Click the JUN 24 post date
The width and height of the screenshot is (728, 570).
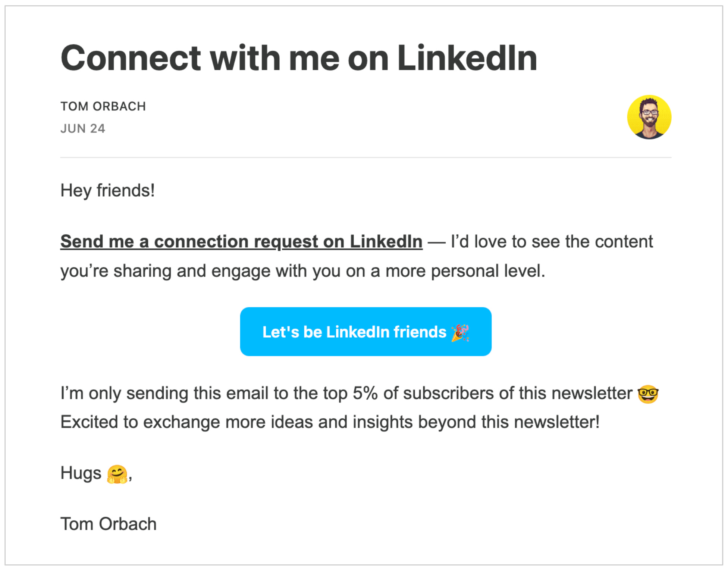[83, 129]
